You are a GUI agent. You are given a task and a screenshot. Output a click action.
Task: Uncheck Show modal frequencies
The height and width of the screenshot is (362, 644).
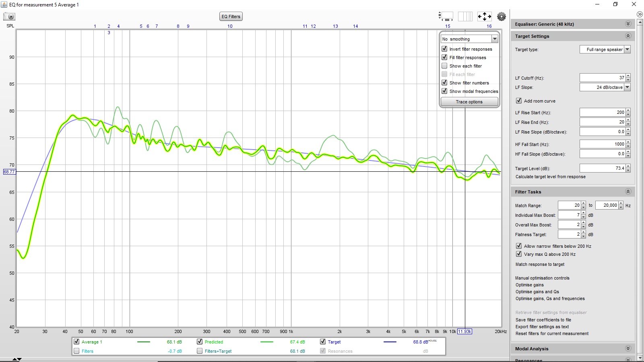tap(444, 91)
